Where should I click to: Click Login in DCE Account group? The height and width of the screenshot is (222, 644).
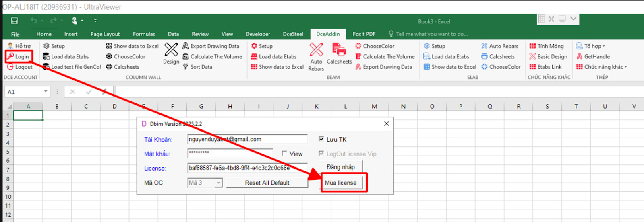(x=18, y=57)
